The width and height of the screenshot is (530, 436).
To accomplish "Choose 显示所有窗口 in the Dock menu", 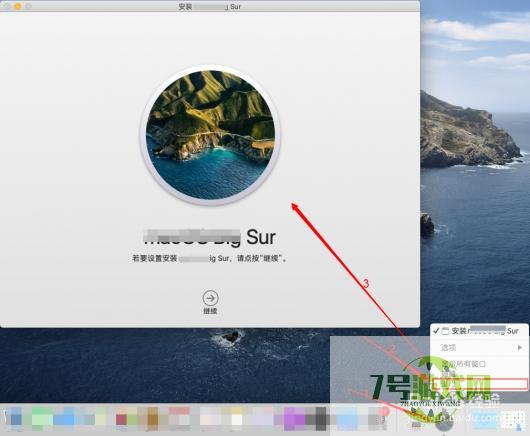I will click(479, 364).
